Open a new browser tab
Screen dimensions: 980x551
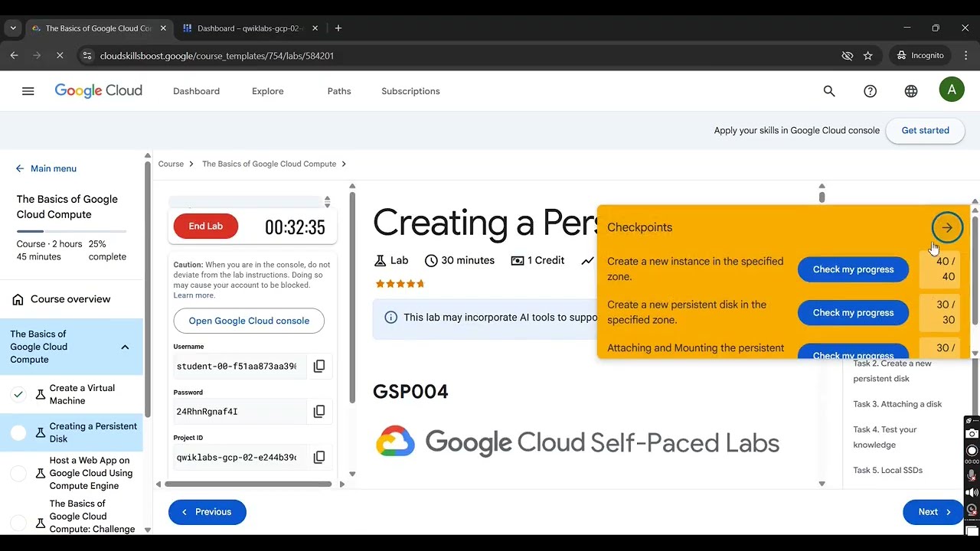click(x=338, y=28)
